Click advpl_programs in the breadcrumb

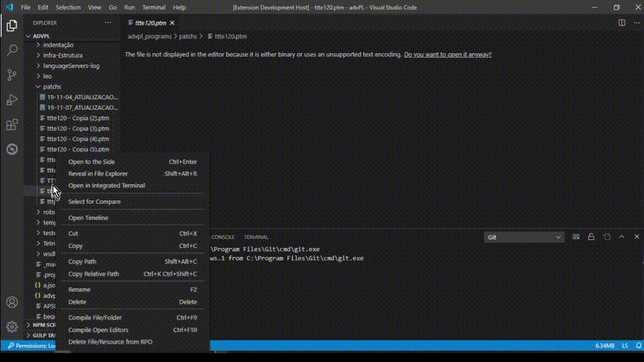click(x=149, y=36)
